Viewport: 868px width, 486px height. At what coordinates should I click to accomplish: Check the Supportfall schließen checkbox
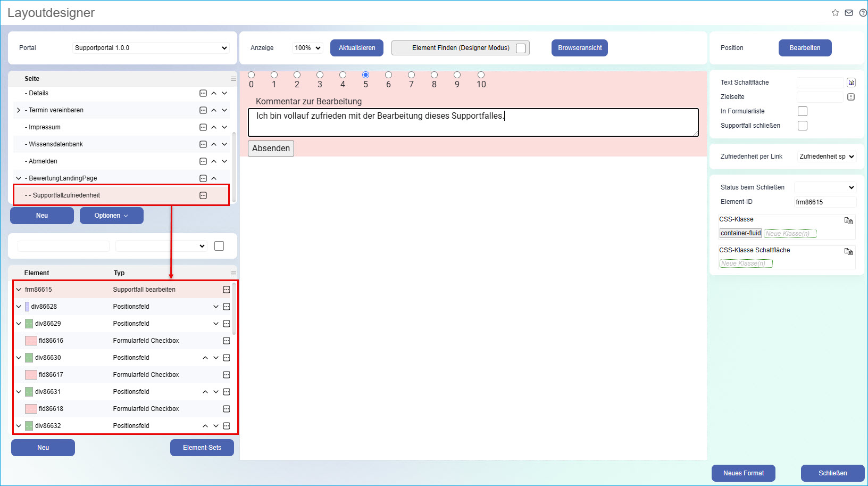pyautogui.click(x=803, y=126)
